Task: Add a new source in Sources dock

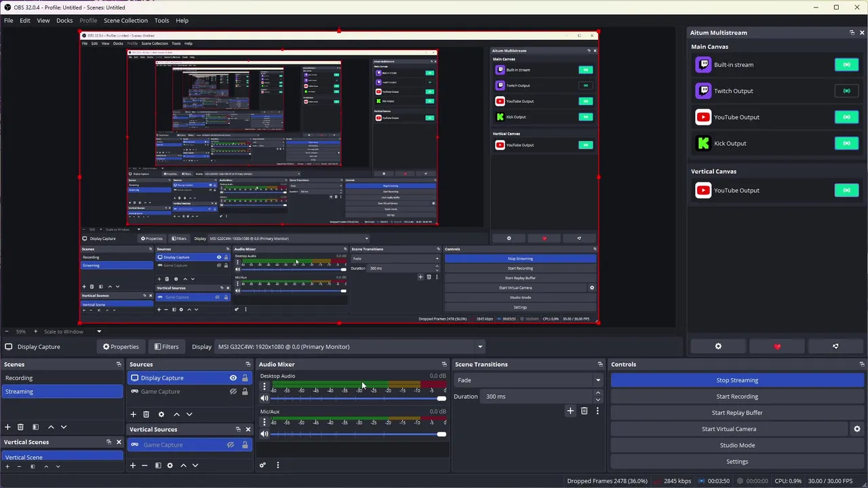Action: tap(133, 414)
